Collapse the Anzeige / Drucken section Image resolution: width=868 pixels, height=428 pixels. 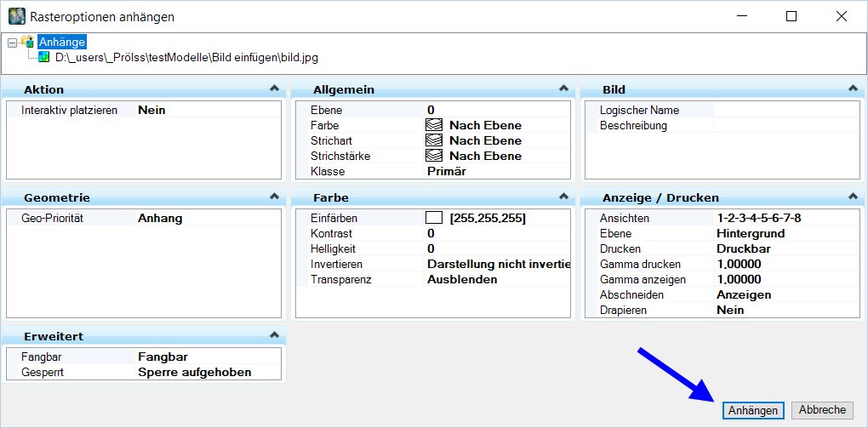pos(853,196)
